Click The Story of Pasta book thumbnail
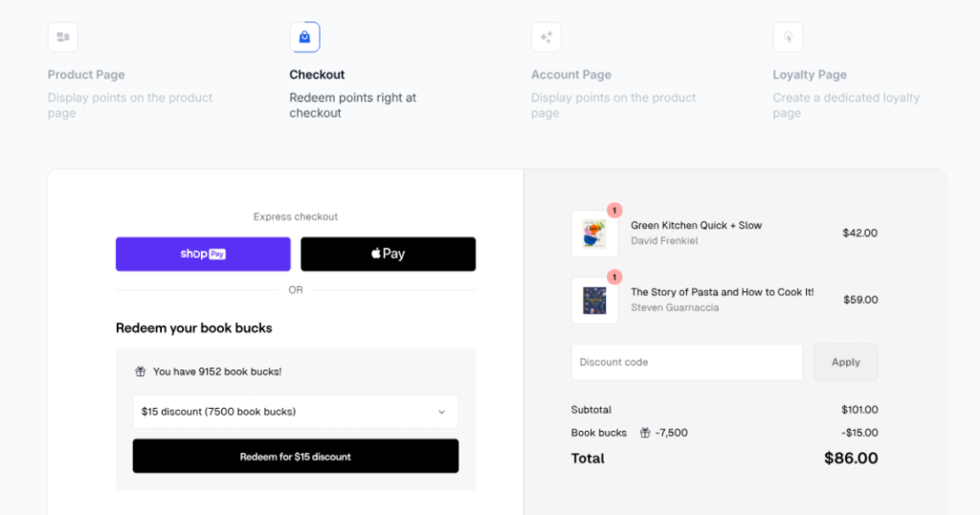 pos(594,301)
